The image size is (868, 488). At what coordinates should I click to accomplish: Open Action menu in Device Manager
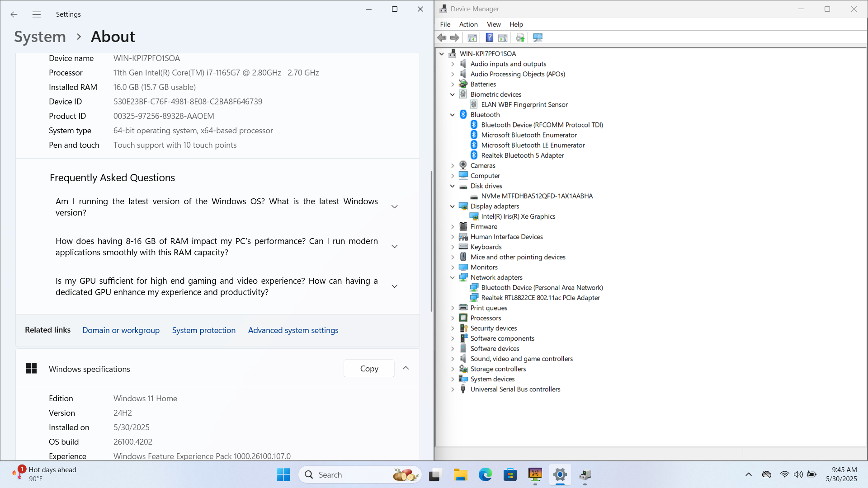[x=468, y=24]
